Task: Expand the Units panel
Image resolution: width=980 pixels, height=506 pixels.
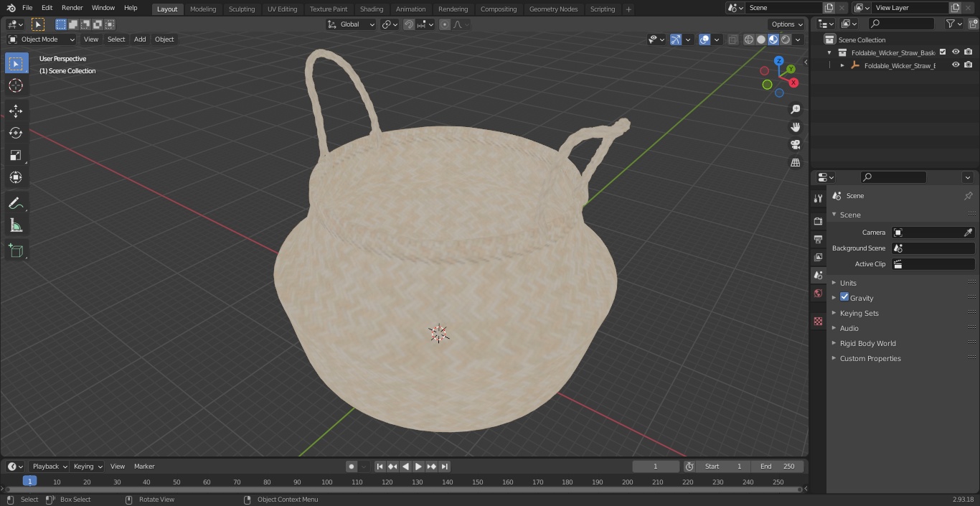Action: [x=848, y=283]
